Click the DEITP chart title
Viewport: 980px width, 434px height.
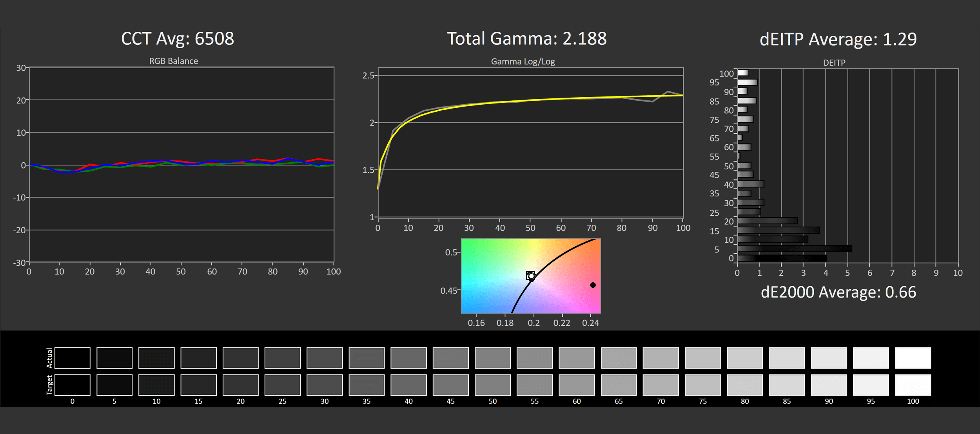click(x=834, y=63)
